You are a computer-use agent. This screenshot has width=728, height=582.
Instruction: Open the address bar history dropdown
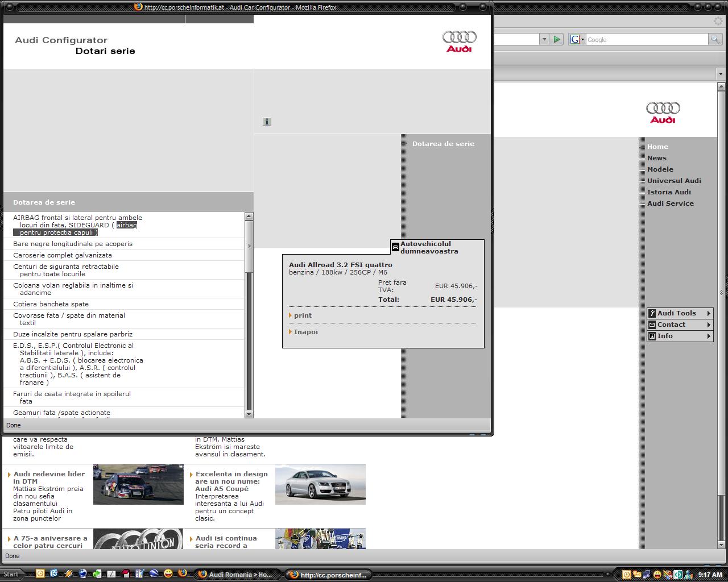tap(544, 39)
